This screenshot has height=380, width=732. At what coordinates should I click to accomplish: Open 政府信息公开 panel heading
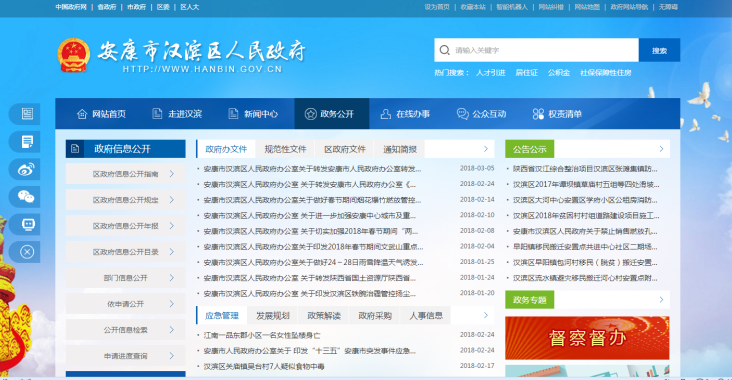pos(126,149)
